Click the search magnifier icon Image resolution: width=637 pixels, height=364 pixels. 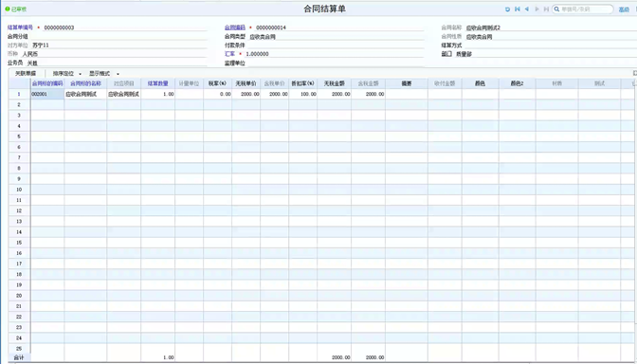click(x=557, y=9)
